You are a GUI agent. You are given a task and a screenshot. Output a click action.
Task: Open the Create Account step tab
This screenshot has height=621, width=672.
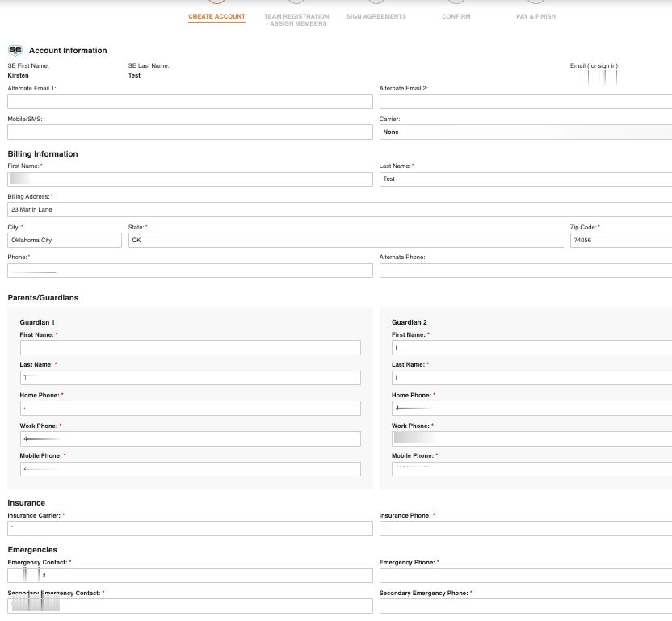[x=216, y=16]
